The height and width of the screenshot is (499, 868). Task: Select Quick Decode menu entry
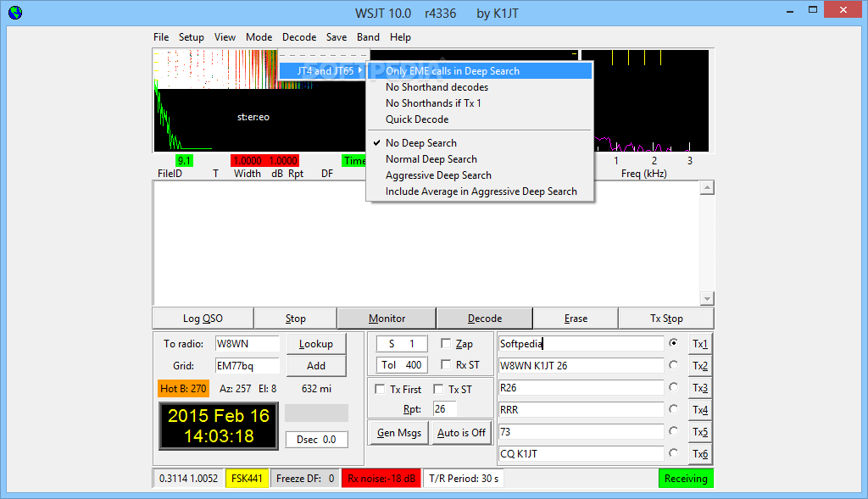tap(480, 119)
